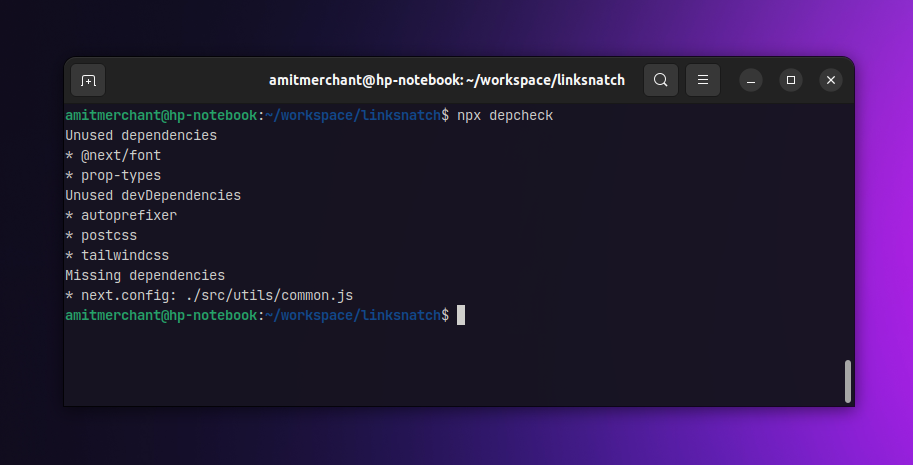This screenshot has width=913, height=465.
Task: Click the 'postcss' entry
Action: pyautogui.click(x=109, y=236)
